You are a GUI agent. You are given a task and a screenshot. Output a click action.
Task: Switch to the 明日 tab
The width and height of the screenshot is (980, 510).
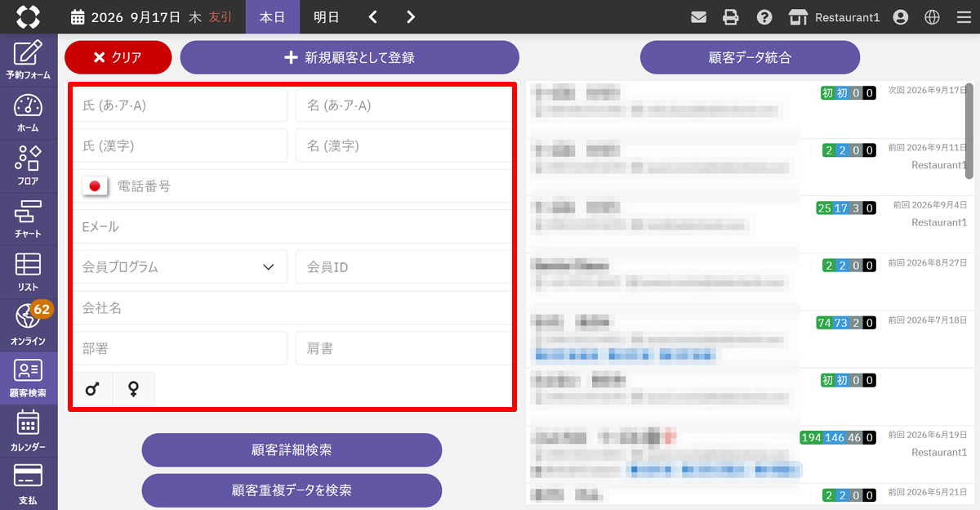click(326, 16)
